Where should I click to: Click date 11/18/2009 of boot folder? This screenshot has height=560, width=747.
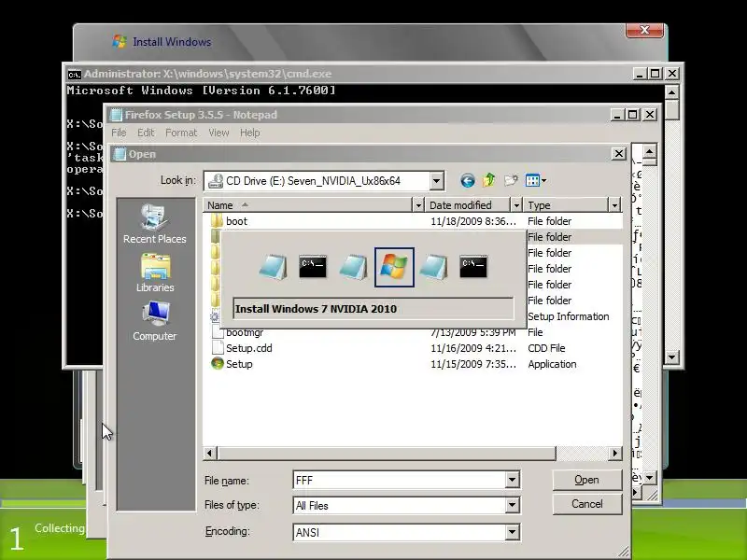tap(472, 221)
